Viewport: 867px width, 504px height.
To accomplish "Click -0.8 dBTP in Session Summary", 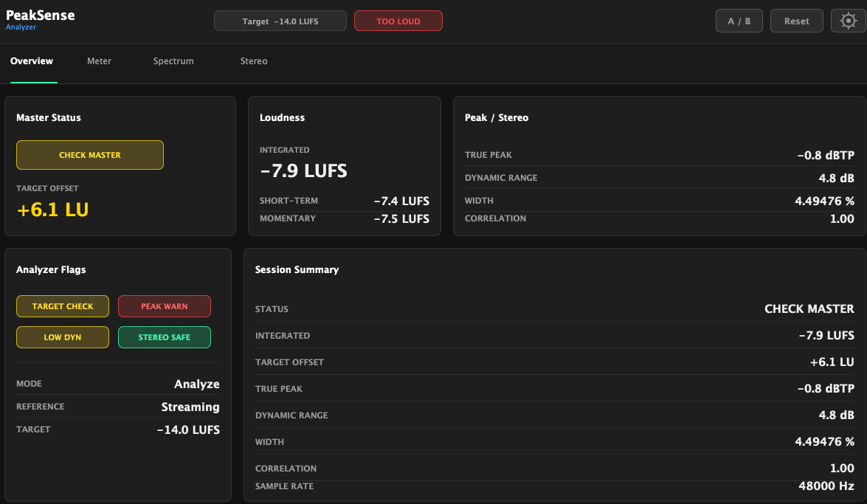I will pyautogui.click(x=826, y=388).
